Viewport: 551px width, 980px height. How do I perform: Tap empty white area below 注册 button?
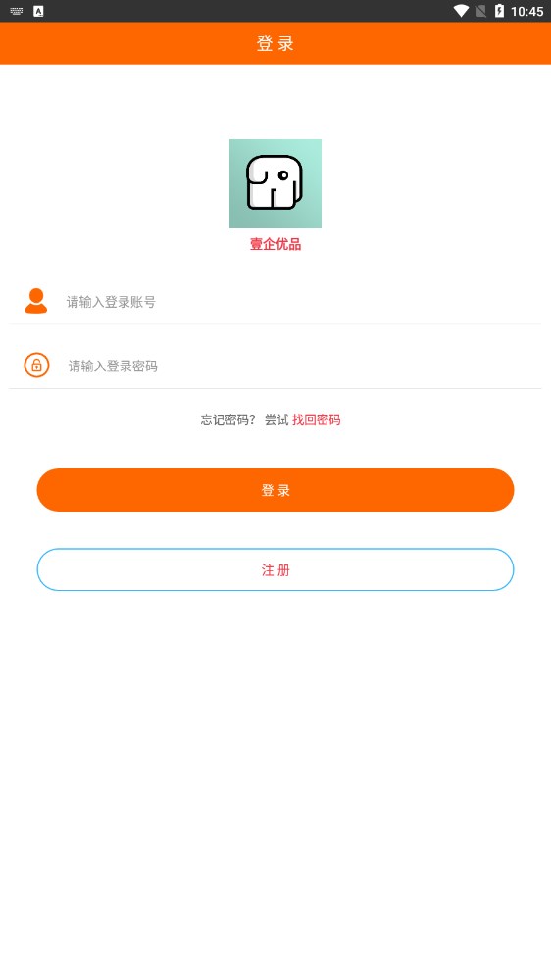click(275, 781)
